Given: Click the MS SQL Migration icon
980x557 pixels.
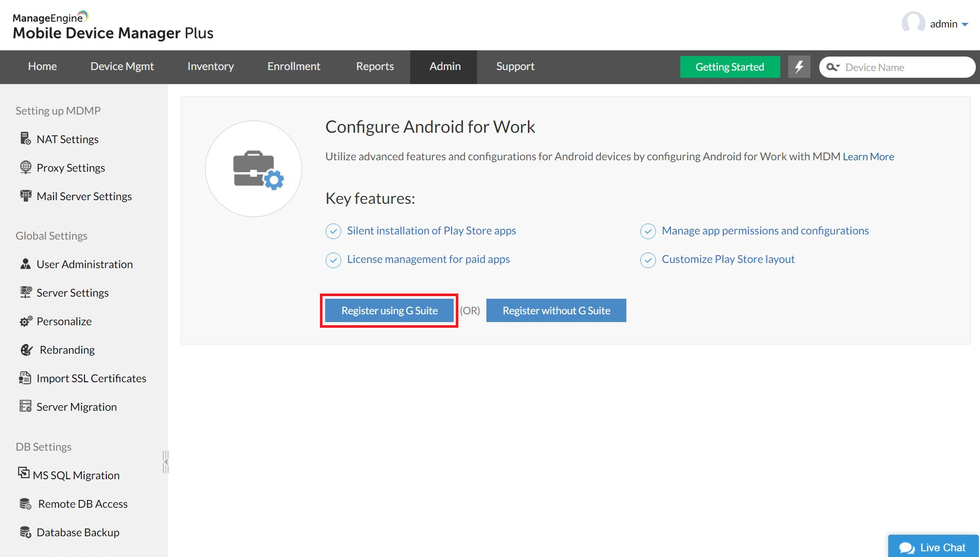Looking at the screenshot, I should [x=24, y=472].
